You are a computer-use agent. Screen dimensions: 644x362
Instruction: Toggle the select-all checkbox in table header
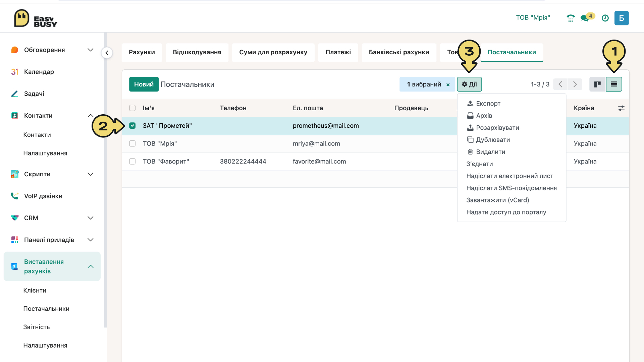click(x=132, y=108)
